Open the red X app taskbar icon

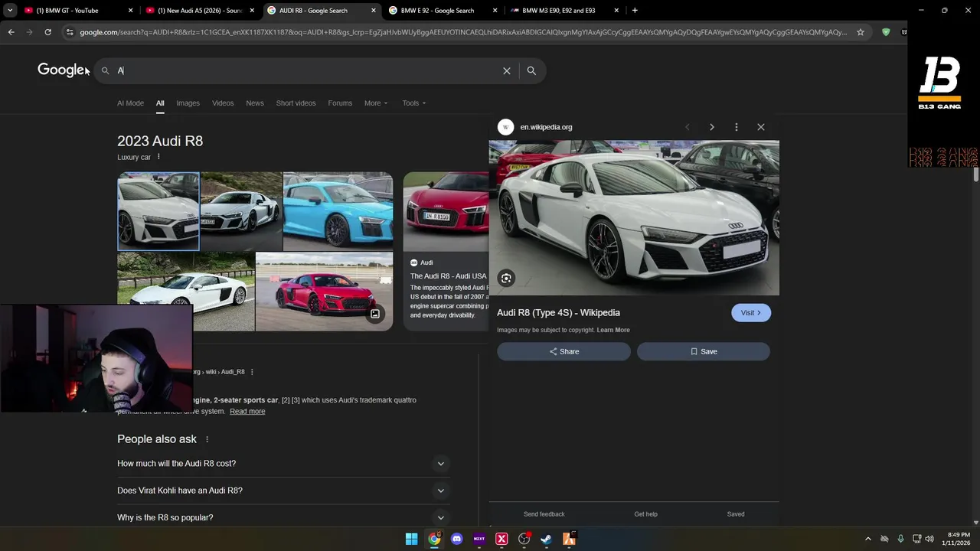point(501,539)
